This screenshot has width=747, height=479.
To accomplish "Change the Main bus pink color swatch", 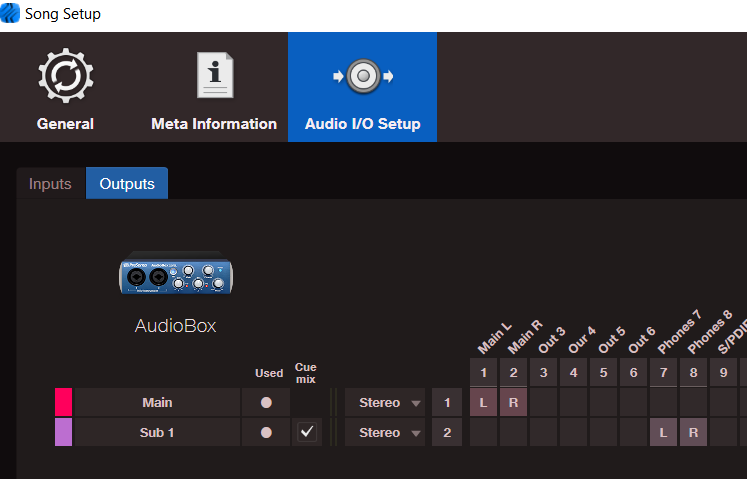I will pyautogui.click(x=63, y=403).
